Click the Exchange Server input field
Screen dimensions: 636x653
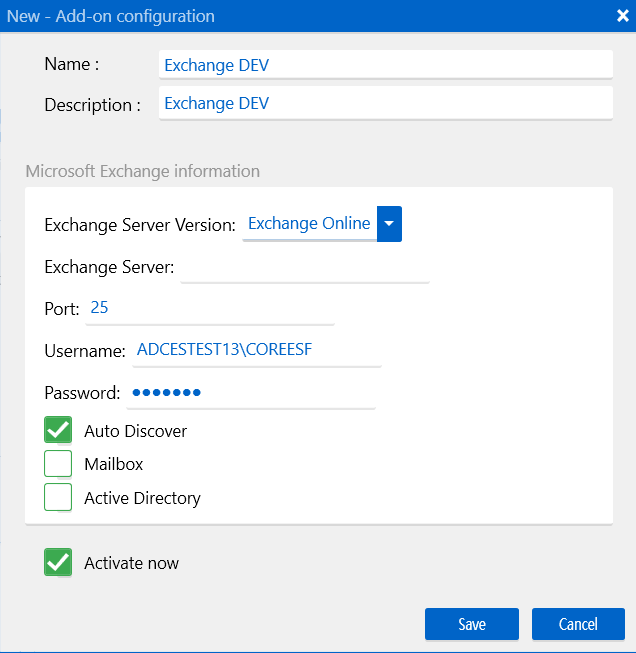(305, 267)
